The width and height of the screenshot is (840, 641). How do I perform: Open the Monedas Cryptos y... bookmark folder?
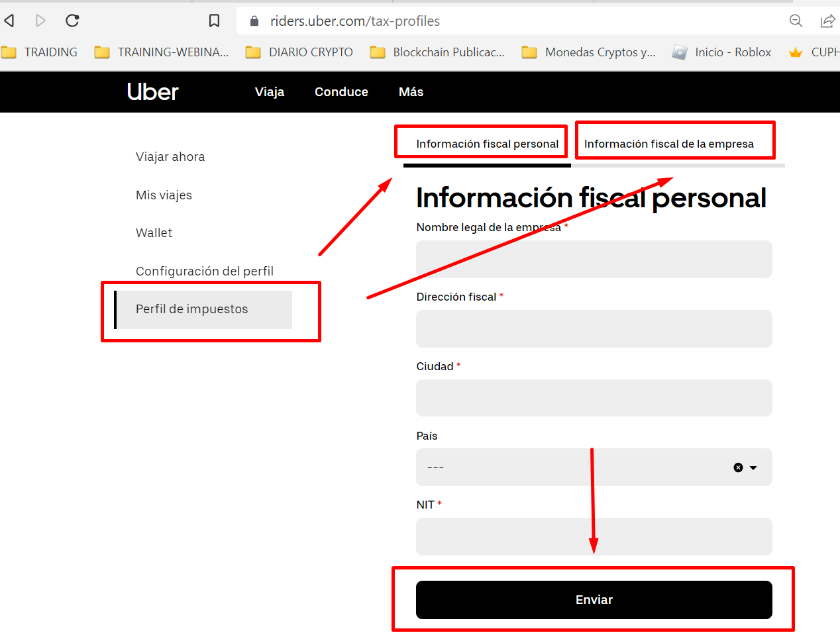pyautogui.click(x=588, y=52)
